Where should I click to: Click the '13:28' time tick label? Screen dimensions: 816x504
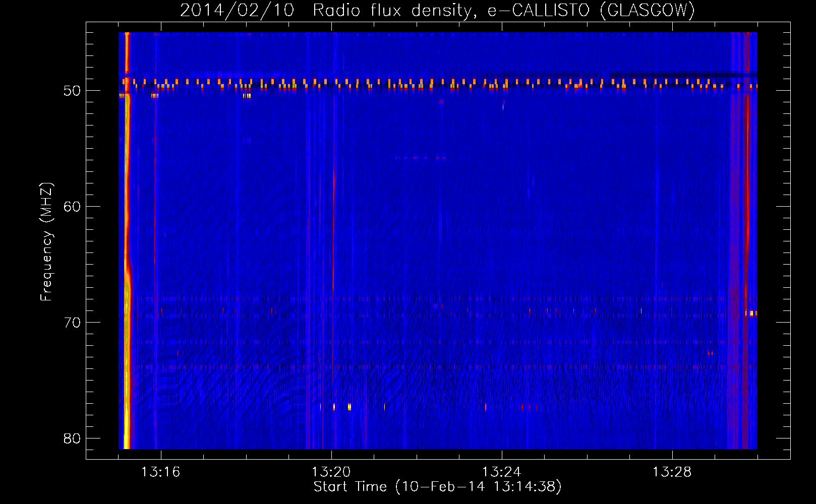point(672,472)
